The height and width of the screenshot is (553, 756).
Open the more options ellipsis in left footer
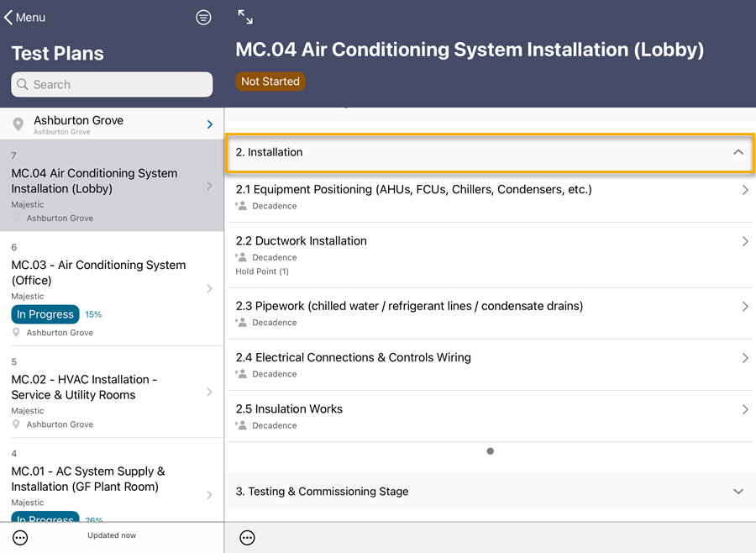20,538
